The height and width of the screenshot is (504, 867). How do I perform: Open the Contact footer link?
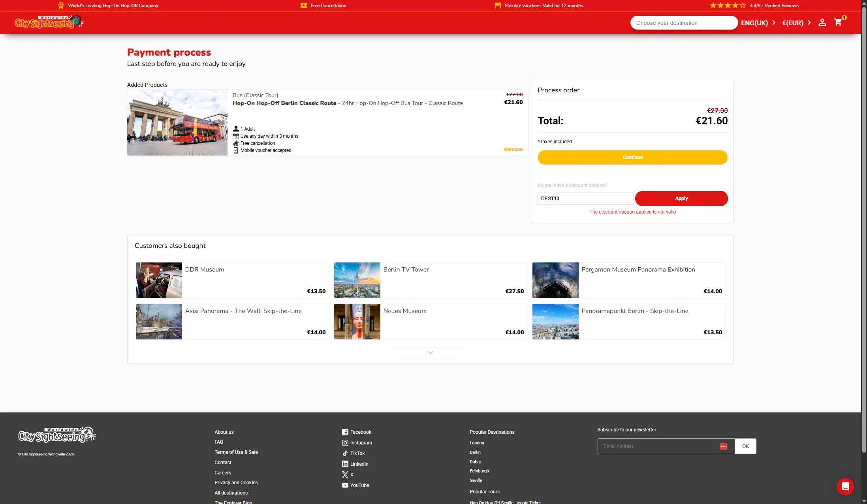click(223, 463)
